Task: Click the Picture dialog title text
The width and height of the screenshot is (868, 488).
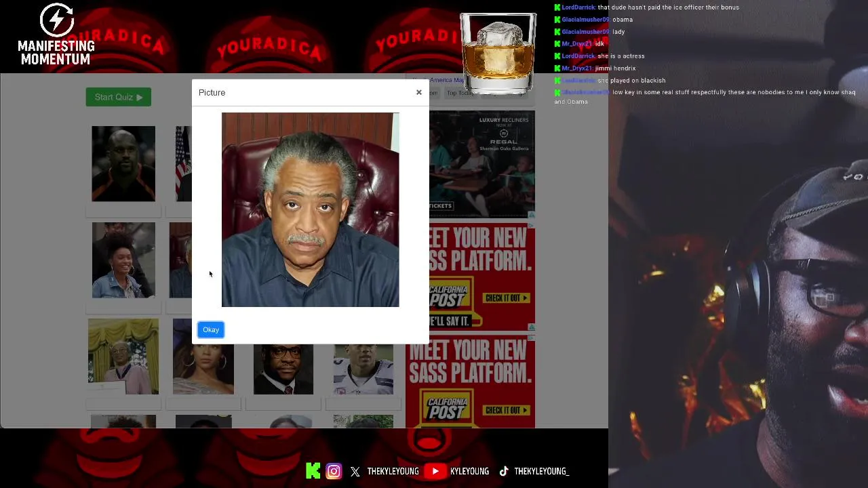Action: (212, 93)
